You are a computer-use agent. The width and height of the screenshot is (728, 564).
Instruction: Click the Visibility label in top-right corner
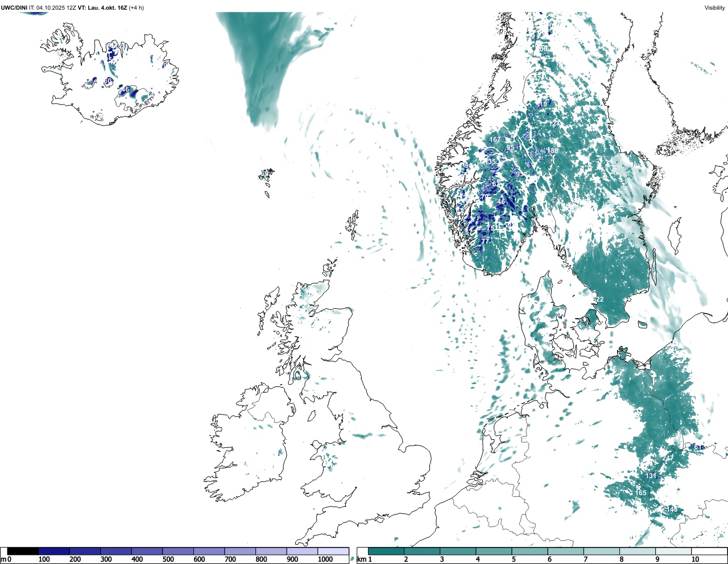tap(715, 7)
